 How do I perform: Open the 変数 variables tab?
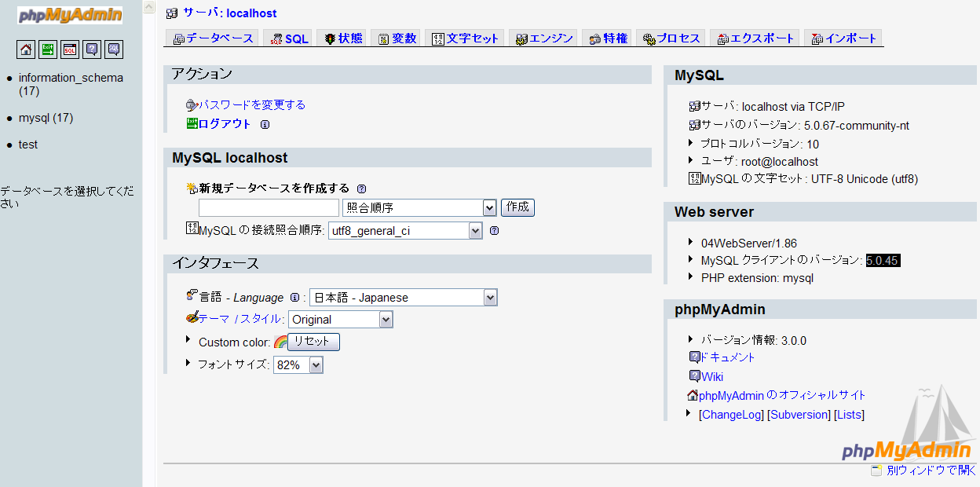[x=397, y=38]
